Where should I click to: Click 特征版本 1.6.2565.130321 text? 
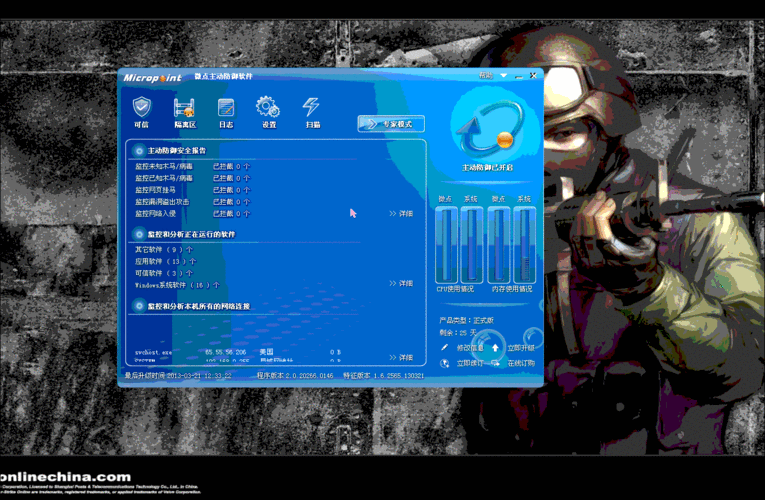383,376
